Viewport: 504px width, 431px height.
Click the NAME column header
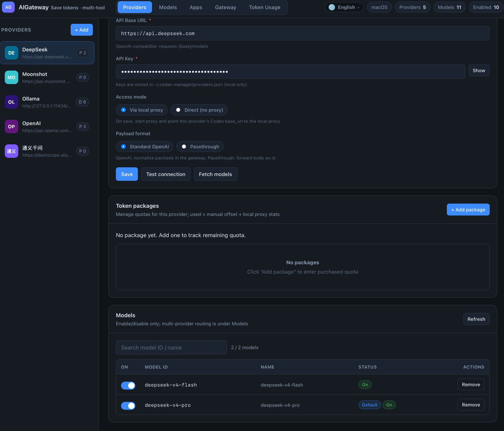(267, 367)
